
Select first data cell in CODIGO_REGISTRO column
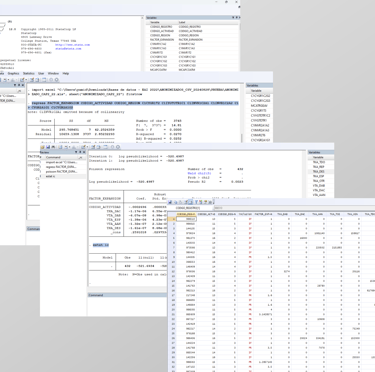pyautogui.click(x=187, y=219)
